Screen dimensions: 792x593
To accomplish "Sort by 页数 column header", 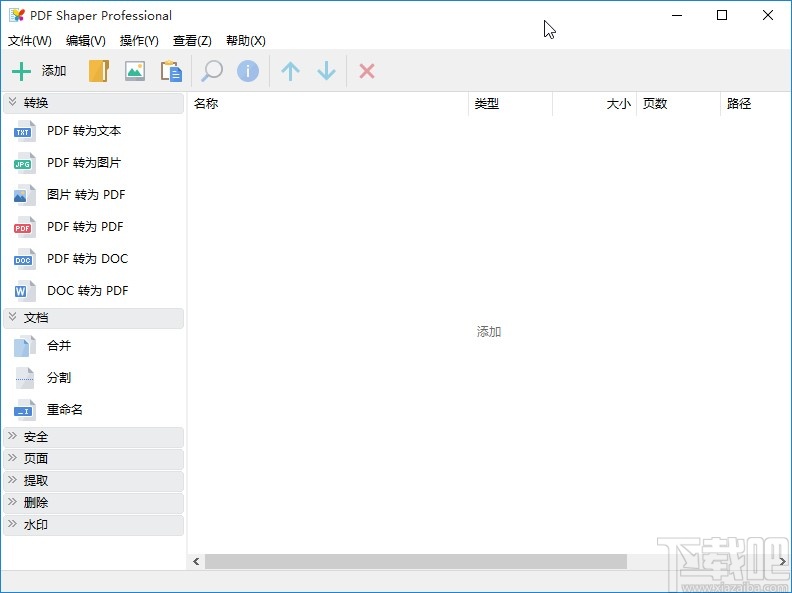I will [678, 104].
